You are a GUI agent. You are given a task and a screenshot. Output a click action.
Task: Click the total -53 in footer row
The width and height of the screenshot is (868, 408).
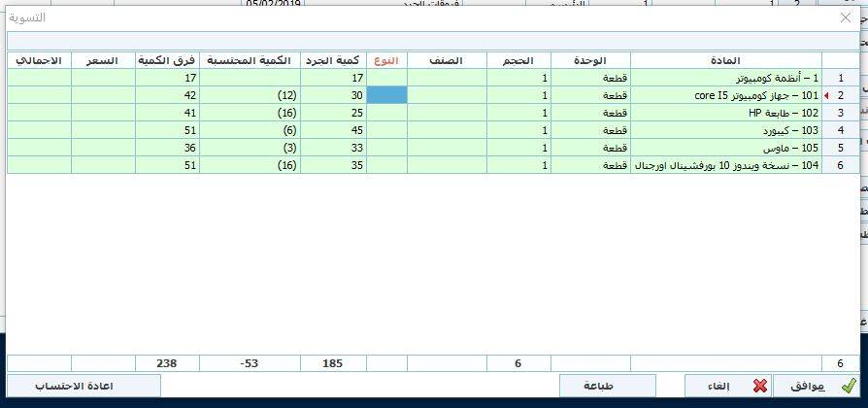pos(250,363)
